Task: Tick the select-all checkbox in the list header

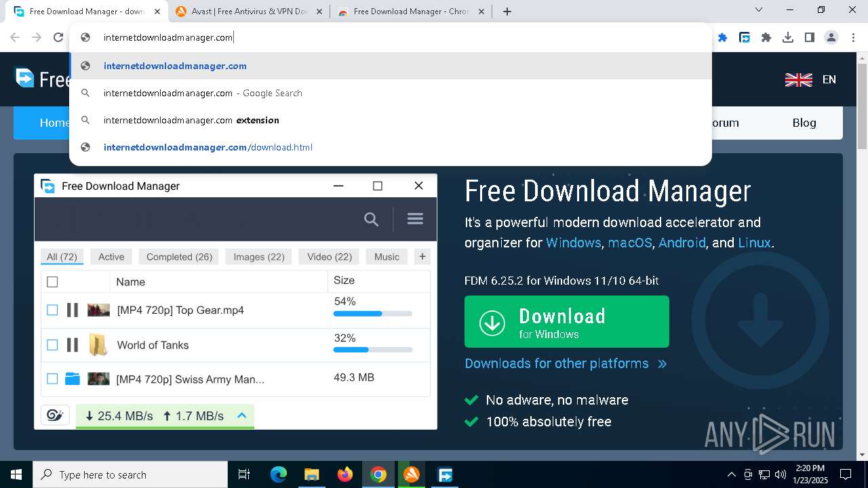Action: pyautogui.click(x=52, y=282)
